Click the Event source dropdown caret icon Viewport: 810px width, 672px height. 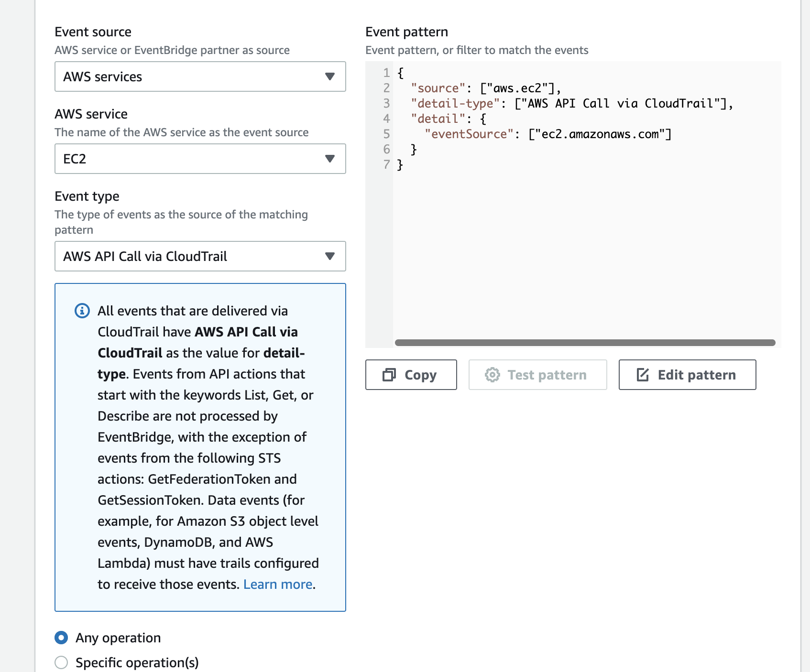point(330,76)
